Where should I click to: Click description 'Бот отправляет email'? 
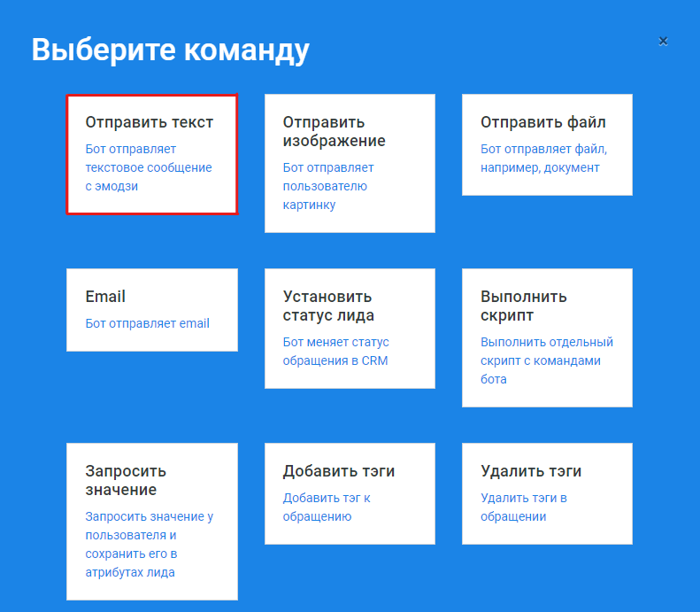(x=147, y=323)
